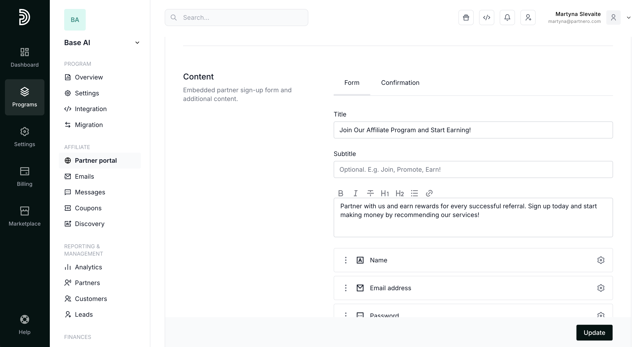Click the gift box icon

[x=466, y=18]
